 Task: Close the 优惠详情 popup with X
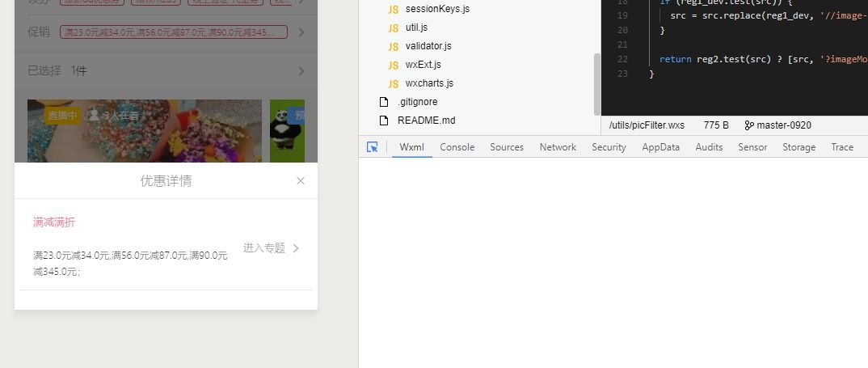[x=301, y=180]
